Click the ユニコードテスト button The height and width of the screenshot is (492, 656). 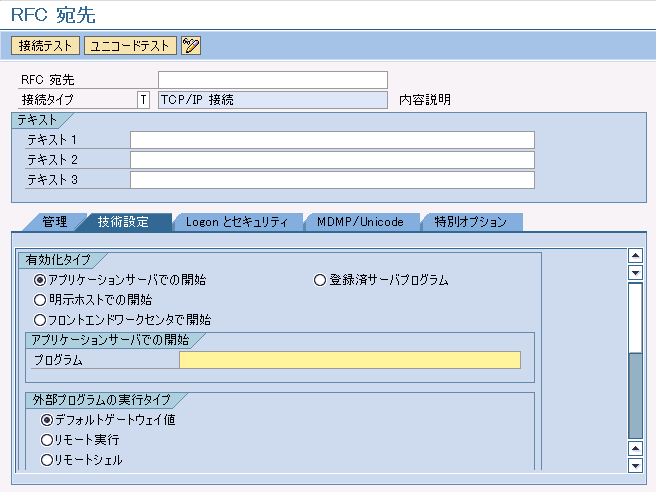tap(130, 45)
